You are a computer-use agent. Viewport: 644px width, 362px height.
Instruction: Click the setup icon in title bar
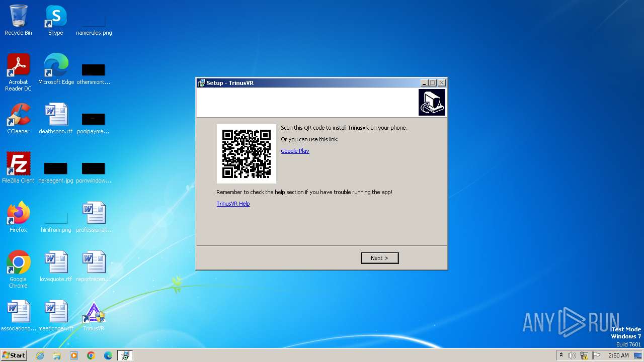pos(201,83)
